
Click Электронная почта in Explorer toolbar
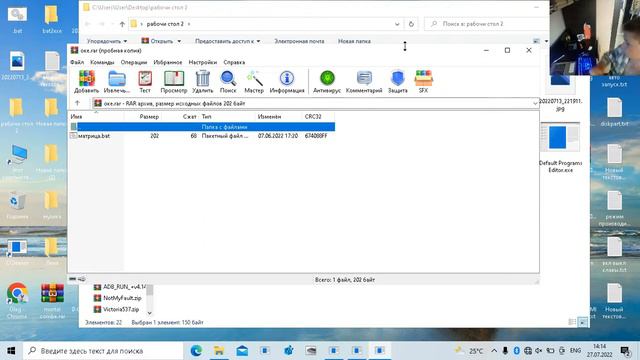pos(299,41)
